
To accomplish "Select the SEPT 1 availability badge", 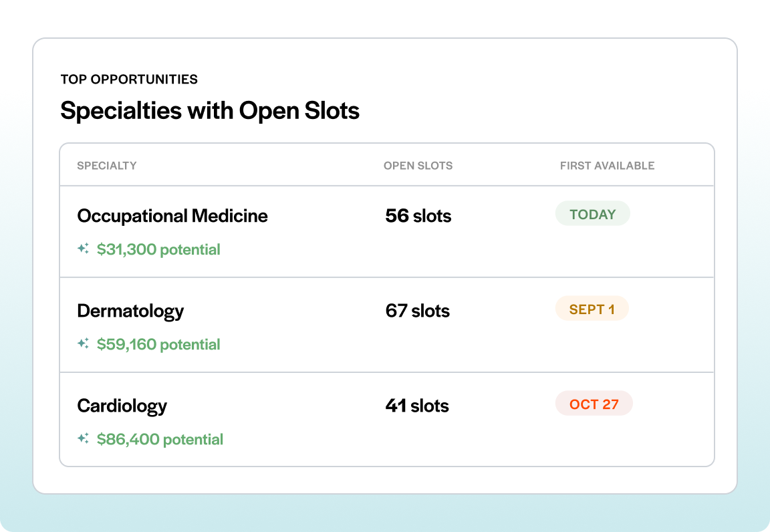I will 592,309.
